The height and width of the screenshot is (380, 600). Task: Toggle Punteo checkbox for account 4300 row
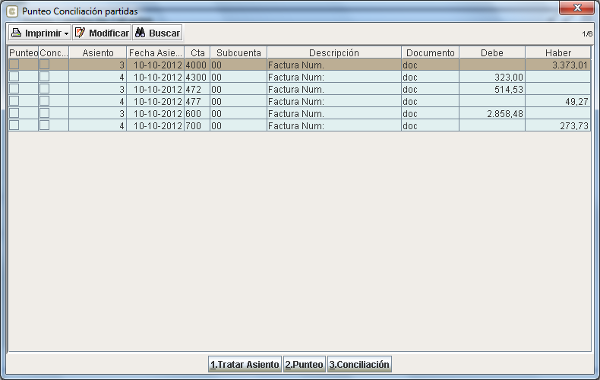click(x=14, y=77)
